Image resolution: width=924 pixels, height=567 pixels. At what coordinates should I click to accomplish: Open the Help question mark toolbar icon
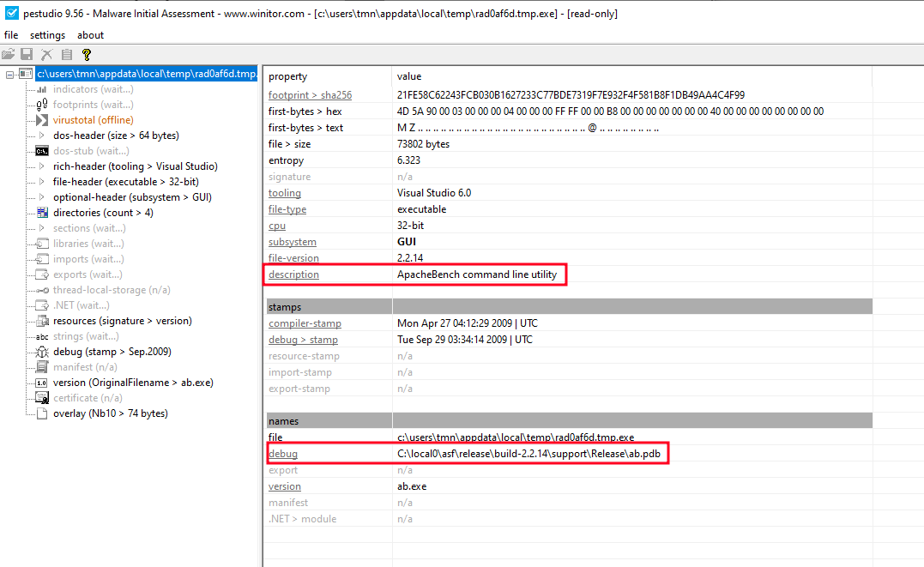[86, 53]
